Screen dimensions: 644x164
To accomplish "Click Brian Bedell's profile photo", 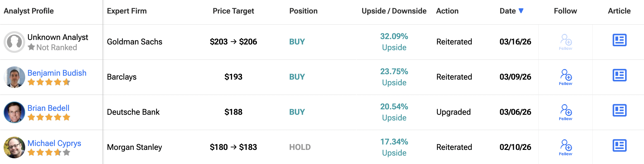I will (14, 112).
